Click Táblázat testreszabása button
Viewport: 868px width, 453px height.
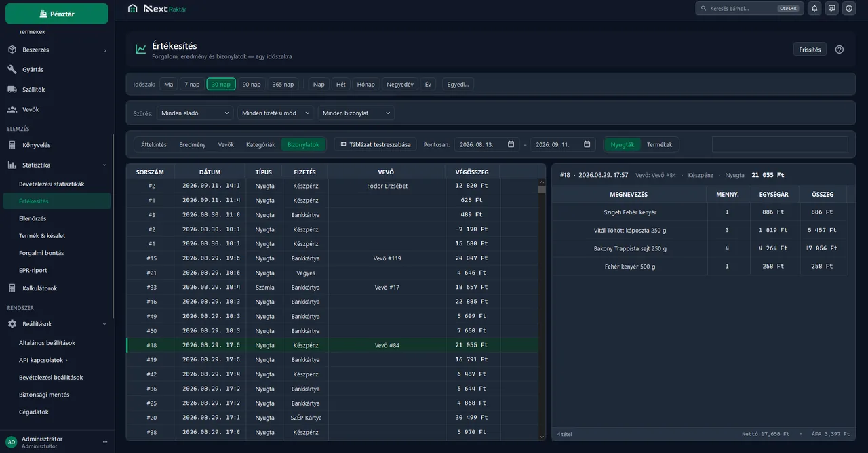tap(376, 144)
